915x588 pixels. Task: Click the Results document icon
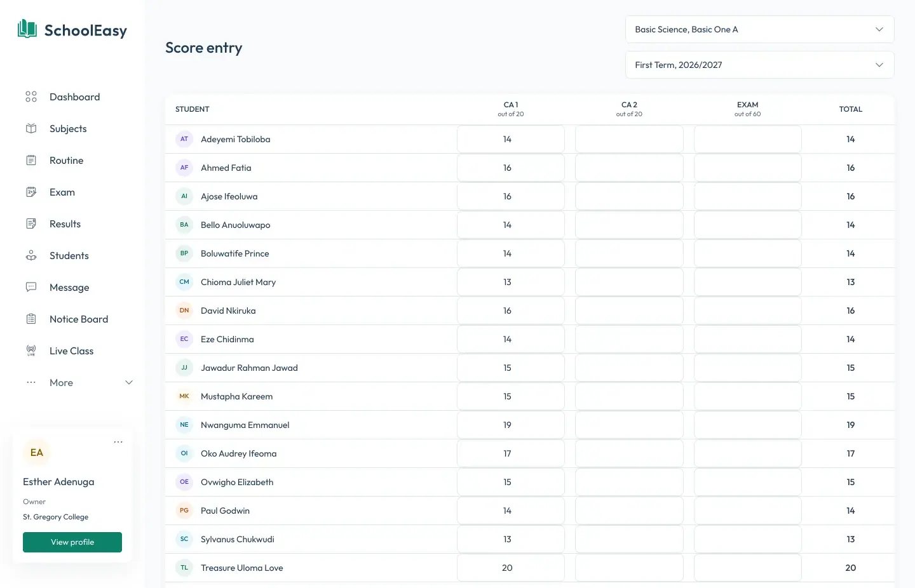click(x=31, y=224)
